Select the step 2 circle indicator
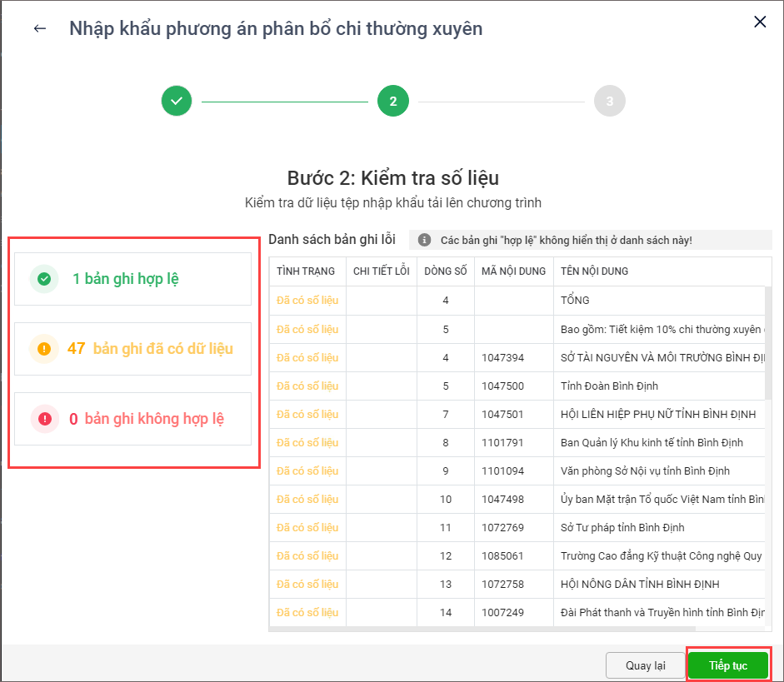784x682 pixels. click(x=392, y=101)
